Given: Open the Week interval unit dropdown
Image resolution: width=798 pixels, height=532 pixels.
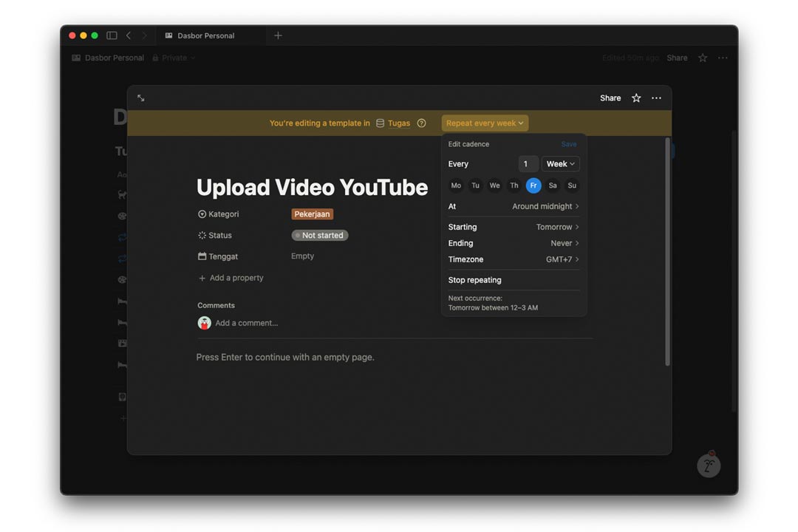Looking at the screenshot, I should [x=560, y=164].
